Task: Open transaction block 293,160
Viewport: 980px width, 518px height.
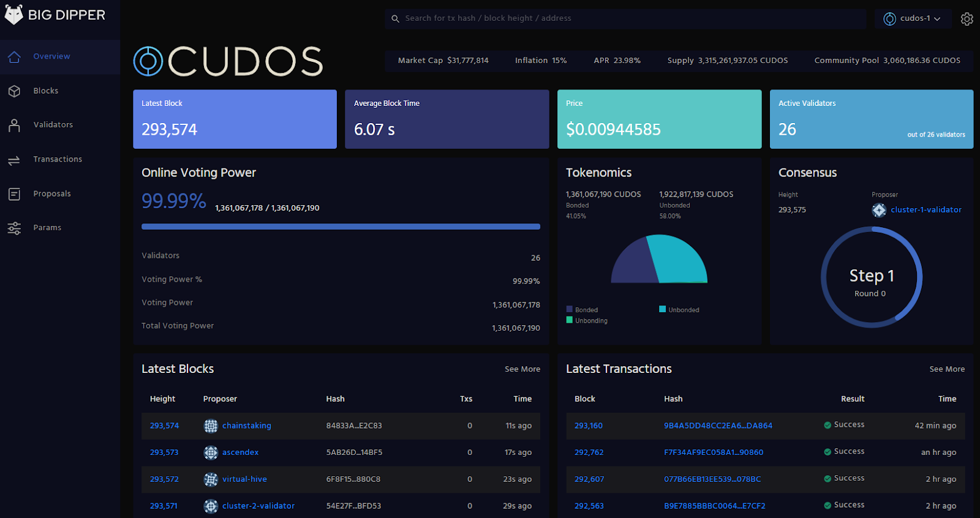Action: pos(589,426)
